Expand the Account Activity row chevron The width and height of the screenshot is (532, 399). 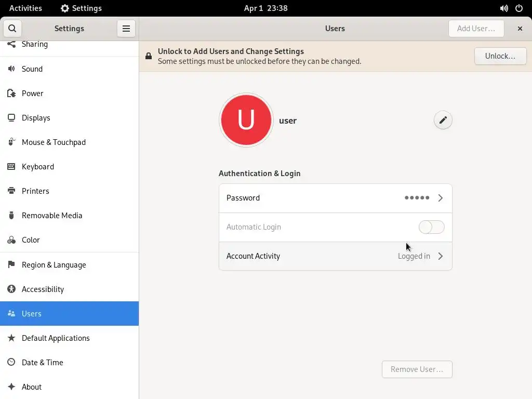coord(441,256)
